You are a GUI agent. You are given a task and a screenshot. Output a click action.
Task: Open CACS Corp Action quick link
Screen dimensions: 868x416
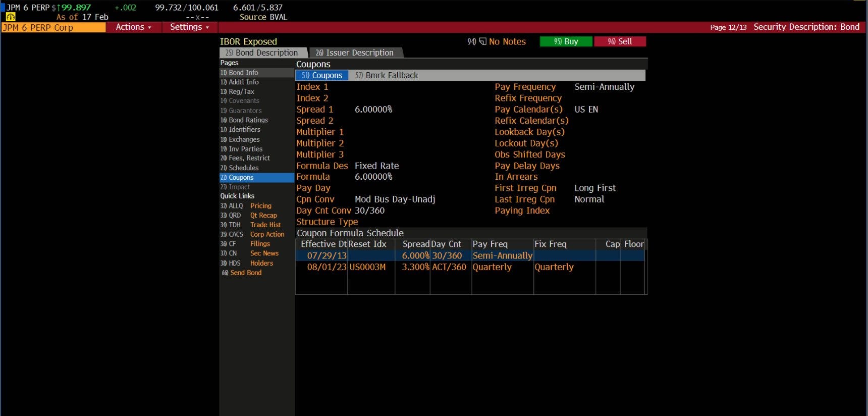252,235
